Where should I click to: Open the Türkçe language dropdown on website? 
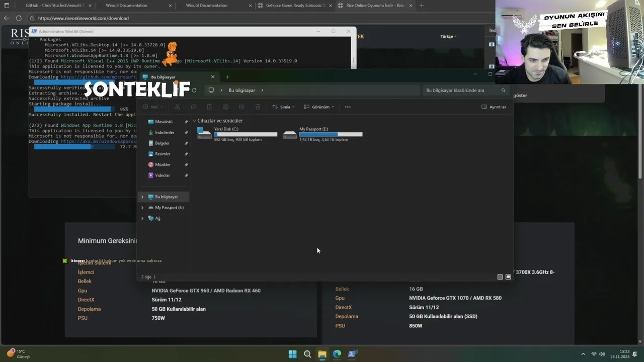pyautogui.click(x=448, y=37)
